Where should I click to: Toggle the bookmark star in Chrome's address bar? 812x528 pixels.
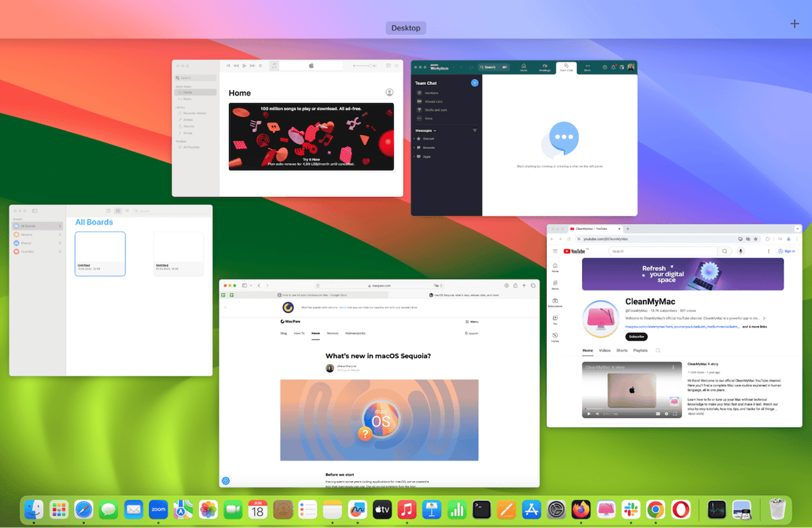coord(755,239)
